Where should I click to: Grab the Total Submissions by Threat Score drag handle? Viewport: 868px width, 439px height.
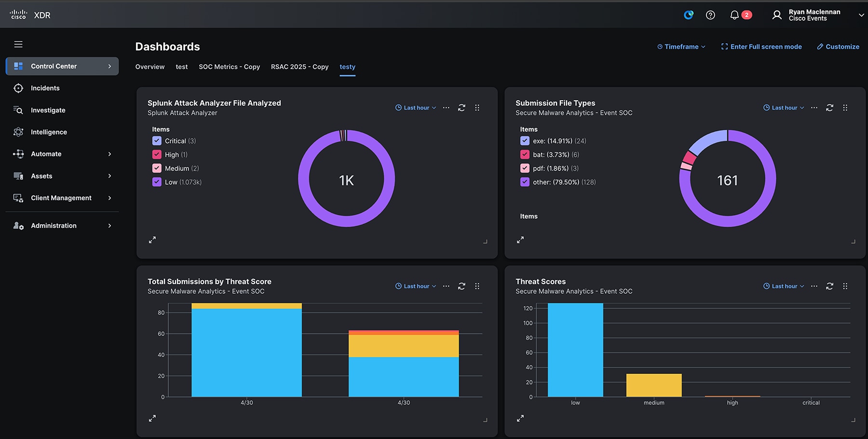[477, 286]
